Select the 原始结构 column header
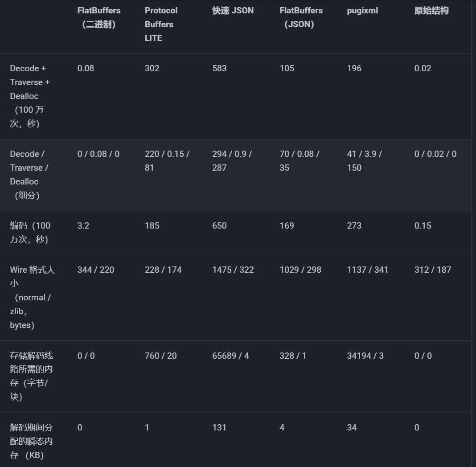Image resolution: width=476 pixels, height=467 pixels. pos(431,11)
